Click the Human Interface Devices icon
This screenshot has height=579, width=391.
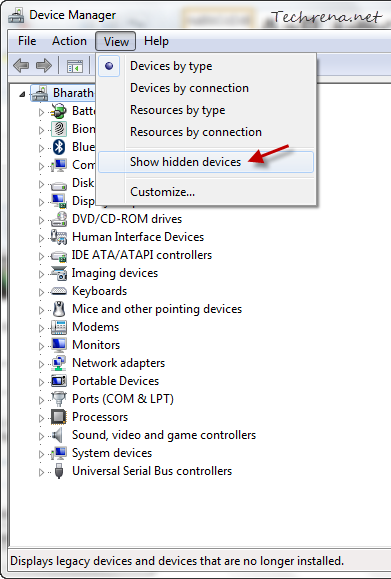59,237
